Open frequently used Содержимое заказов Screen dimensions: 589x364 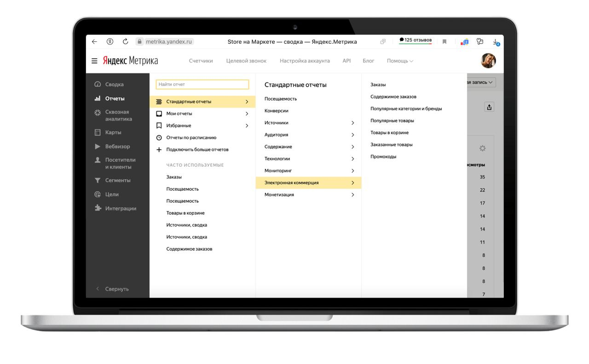pyautogui.click(x=189, y=249)
